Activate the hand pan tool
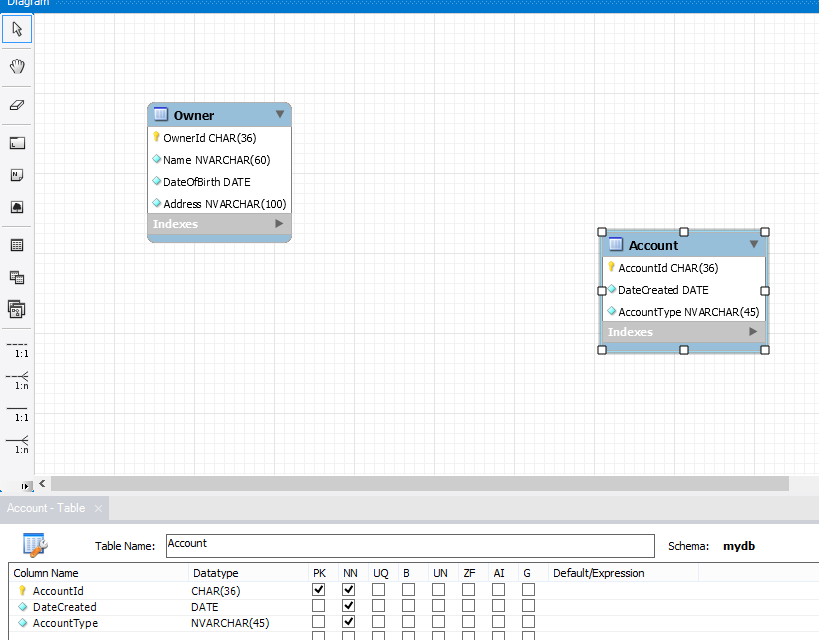Image resolution: width=819 pixels, height=640 pixels. (x=17, y=67)
